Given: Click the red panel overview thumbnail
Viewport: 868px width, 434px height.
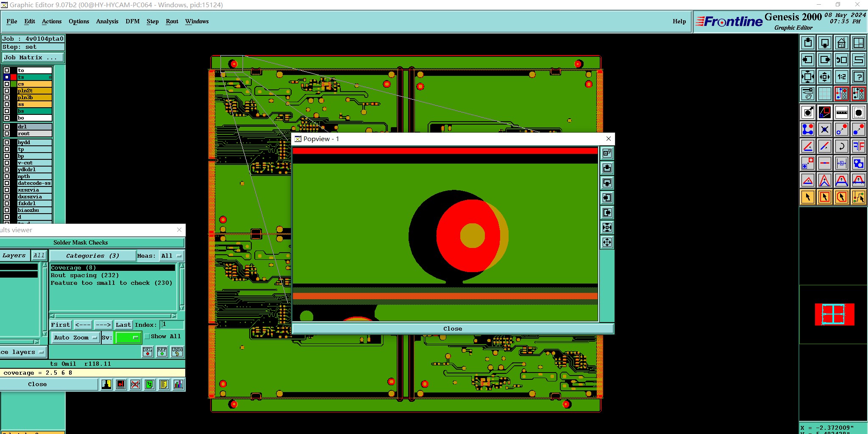Looking at the screenshot, I should click(835, 314).
